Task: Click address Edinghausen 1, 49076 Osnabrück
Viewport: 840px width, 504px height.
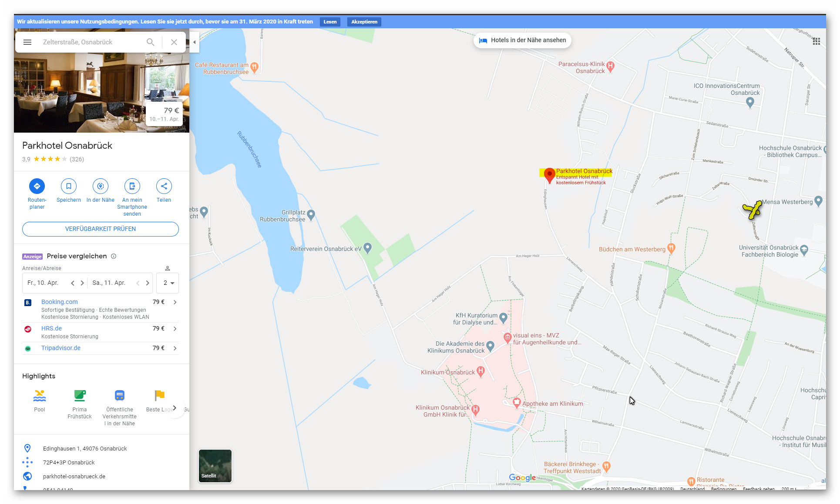Action: (x=85, y=449)
